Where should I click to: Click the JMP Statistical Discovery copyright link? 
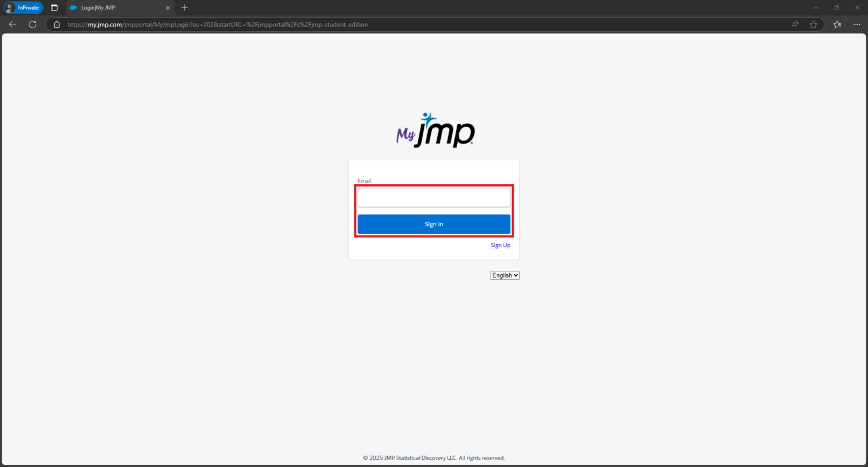pos(434,457)
